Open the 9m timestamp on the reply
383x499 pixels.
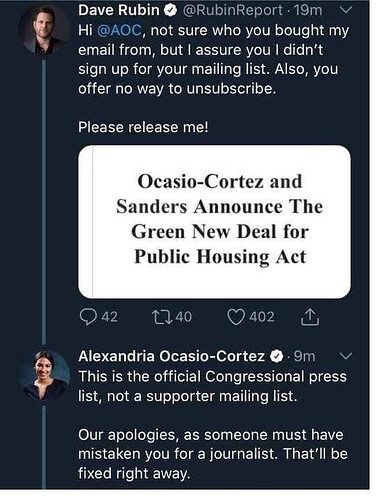pyautogui.click(x=304, y=356)
